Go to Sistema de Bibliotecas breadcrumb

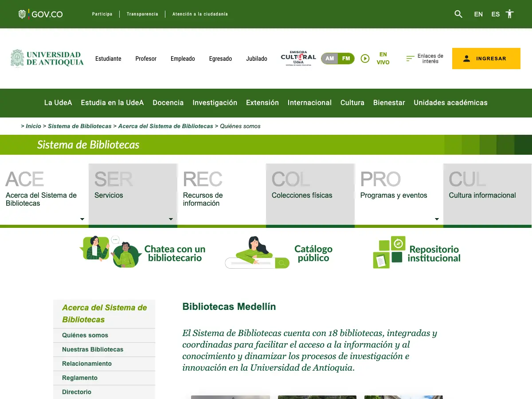[80, 126]
